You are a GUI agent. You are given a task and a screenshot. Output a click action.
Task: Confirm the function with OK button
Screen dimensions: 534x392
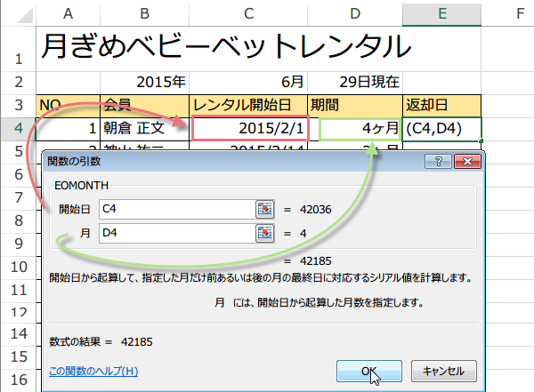[369, 371]
